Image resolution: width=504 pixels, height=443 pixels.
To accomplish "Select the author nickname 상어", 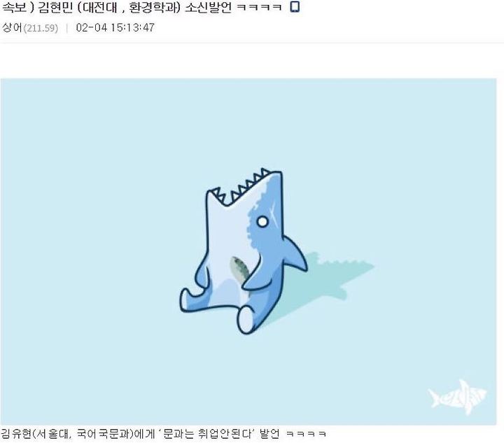I will 12,28.
